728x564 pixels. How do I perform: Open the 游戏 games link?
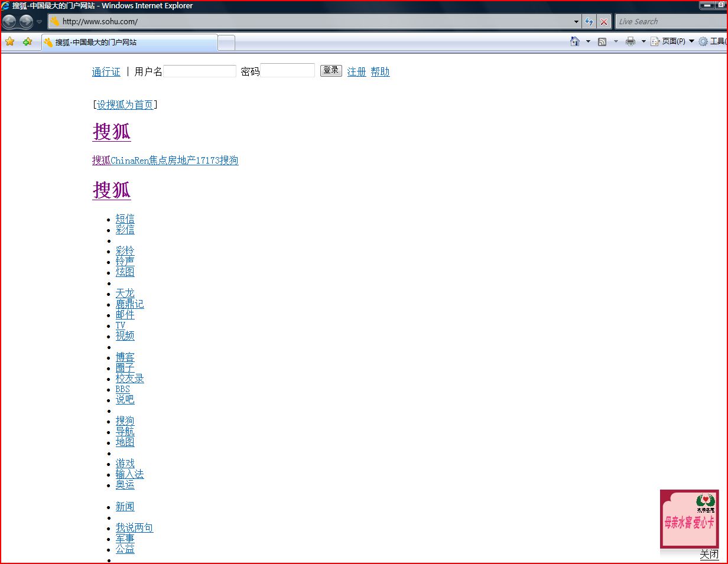pos(125,464)
